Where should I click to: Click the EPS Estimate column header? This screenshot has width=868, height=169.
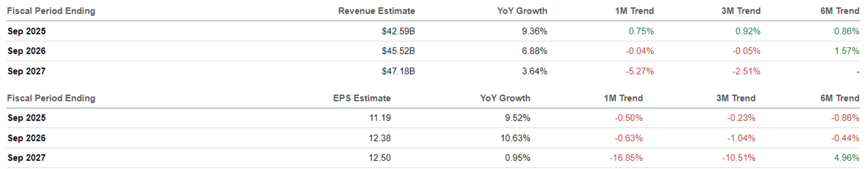click(362, 98)
